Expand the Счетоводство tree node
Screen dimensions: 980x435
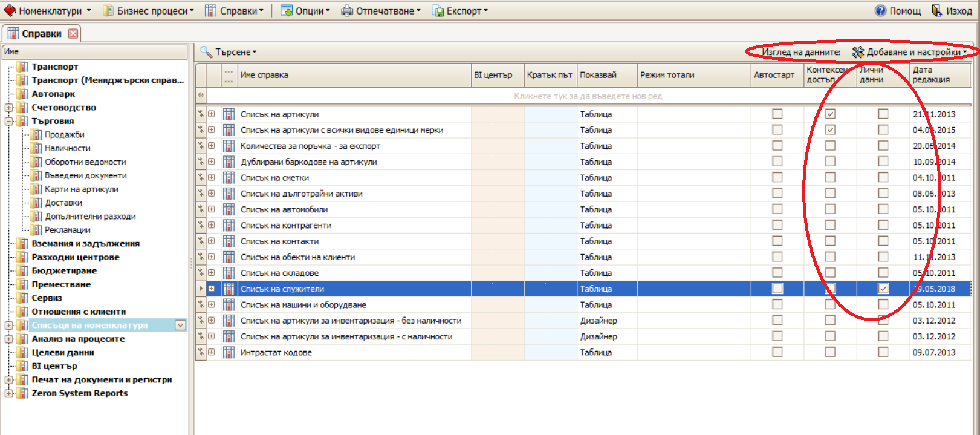[x=9, y=108]
